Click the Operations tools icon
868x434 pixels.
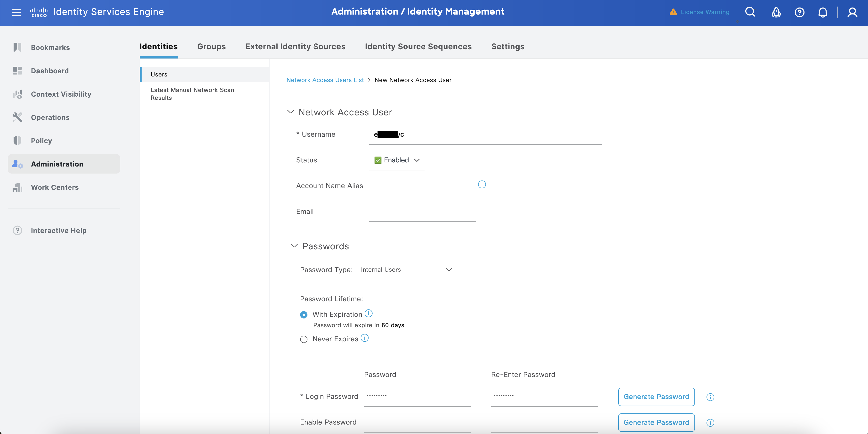click(x=17, y=117)
